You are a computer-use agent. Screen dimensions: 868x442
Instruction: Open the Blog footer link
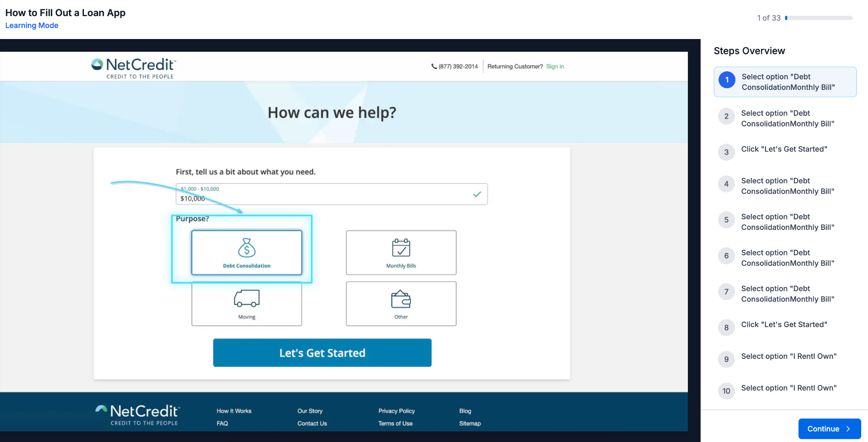coord(465,411)
